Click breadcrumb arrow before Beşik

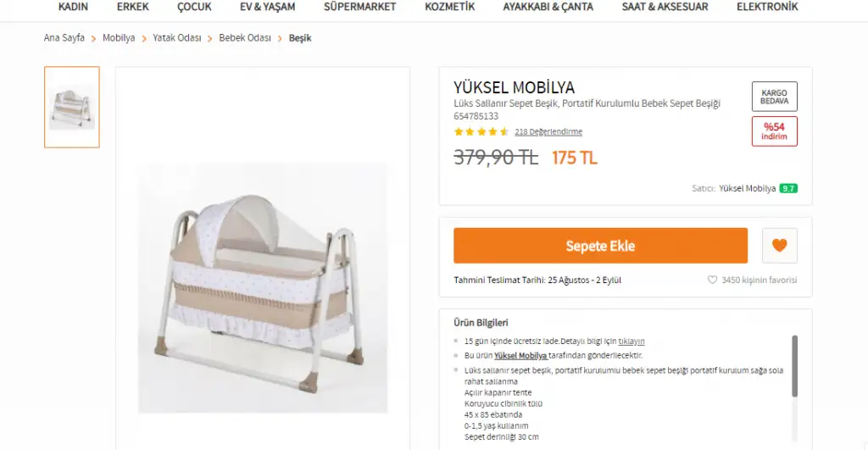280,39
